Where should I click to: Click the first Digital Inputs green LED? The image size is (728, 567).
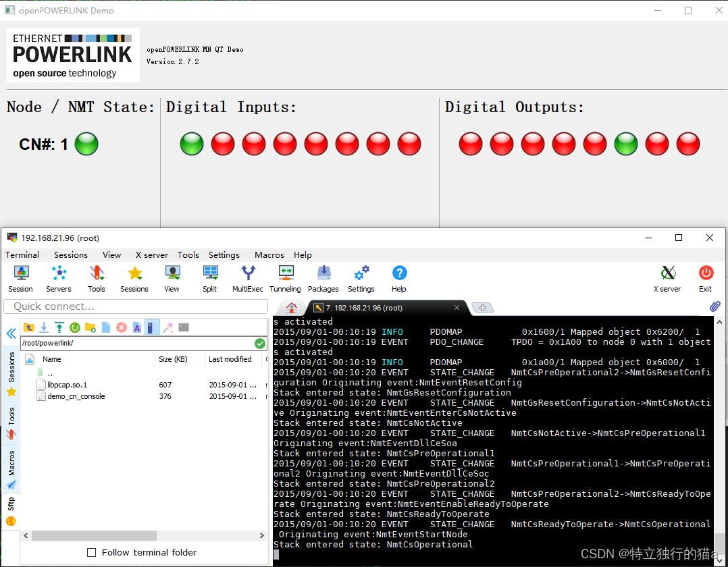[x=192, y=144]
